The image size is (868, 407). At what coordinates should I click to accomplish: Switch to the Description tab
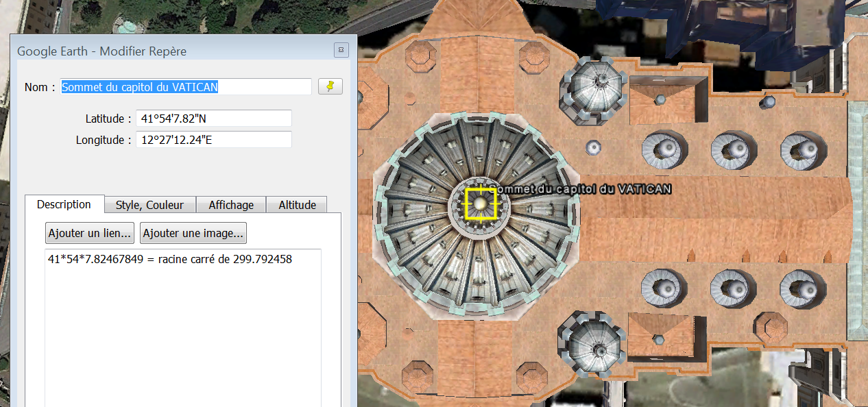pos(64,204)
